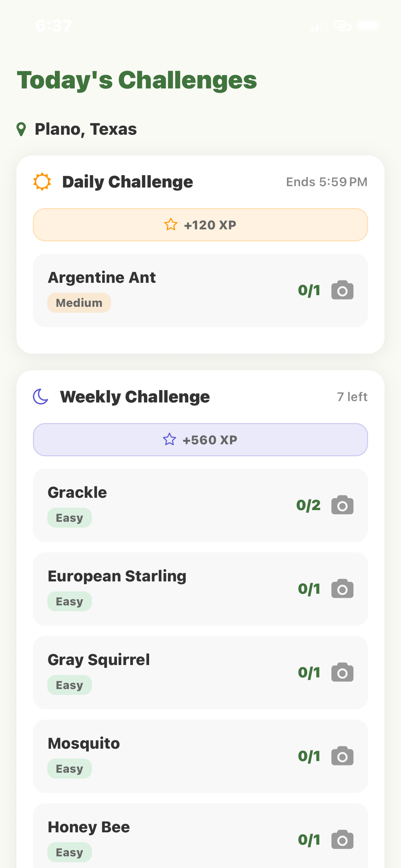Screen dimensions: 401x868
Task: Tap the camera icon for Argentine Ant
Action: (342, 290)
